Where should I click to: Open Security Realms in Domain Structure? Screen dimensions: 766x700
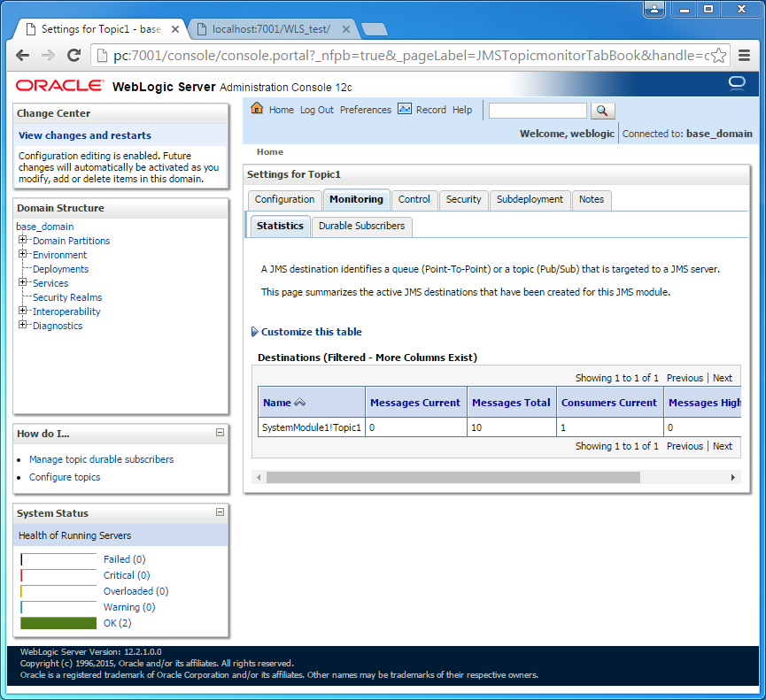67,297
